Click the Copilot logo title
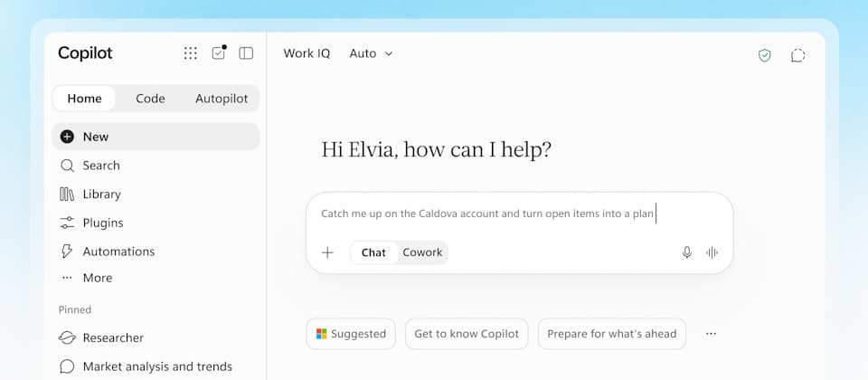Image resolution: width=868 pixels, height=380 pixels. click(x=85, y=53)
